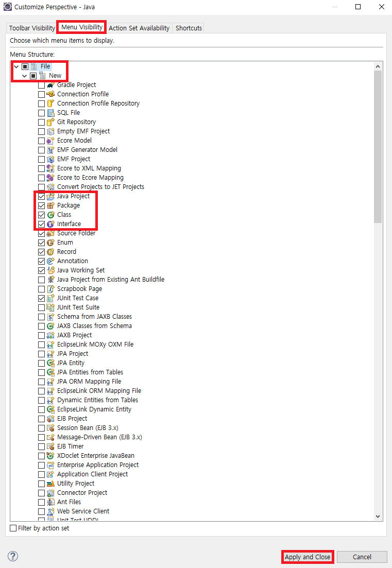This screenshot has height=568, width=392.
Task: Click the XDoclet Enterprise JavaBean icon
Action: 50,456
